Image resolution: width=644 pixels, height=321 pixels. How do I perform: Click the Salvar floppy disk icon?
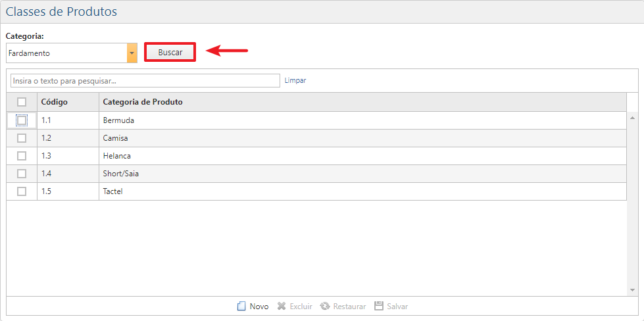pos(379,307)
